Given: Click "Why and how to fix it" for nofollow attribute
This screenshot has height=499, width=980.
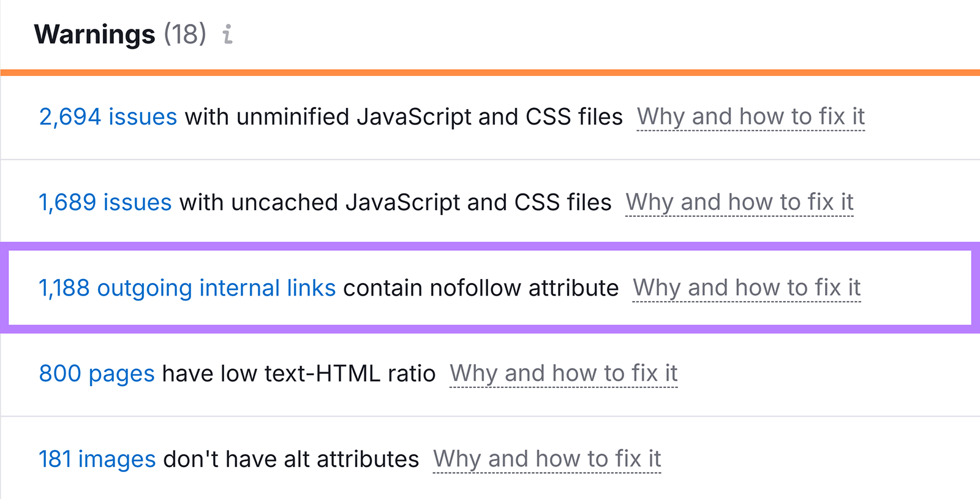Looking at the screenshot, I should [747, 288].
